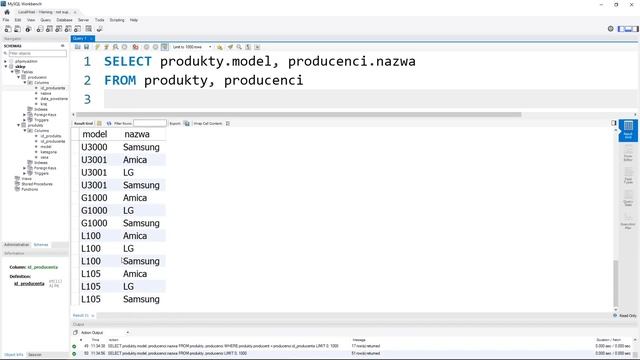Image resolution: width=640 pixels, height=360 pixels.
Task: Export the recordset to an external file
Action: [x=187, y=123]
